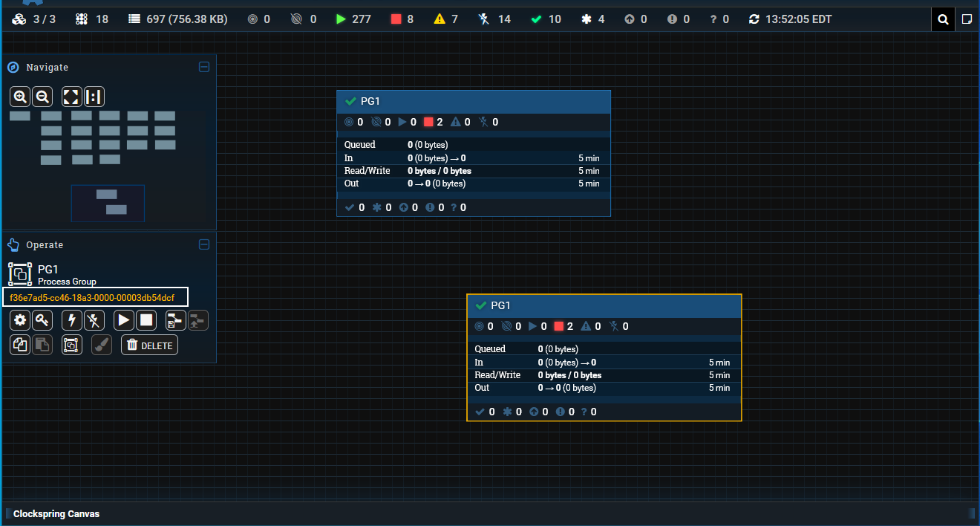The height and width of the screenshot is (526, 980).
Task: Group the selected components
Action: (x=71, y=345)
